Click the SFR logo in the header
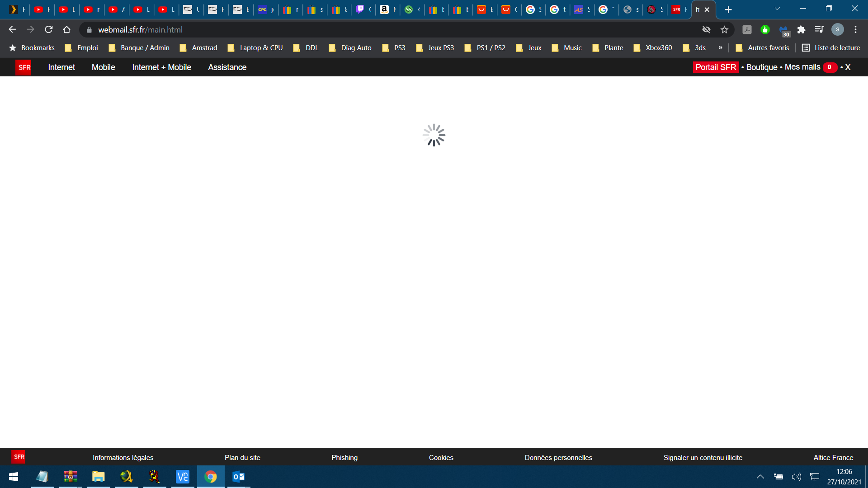 tap(24, 67)
